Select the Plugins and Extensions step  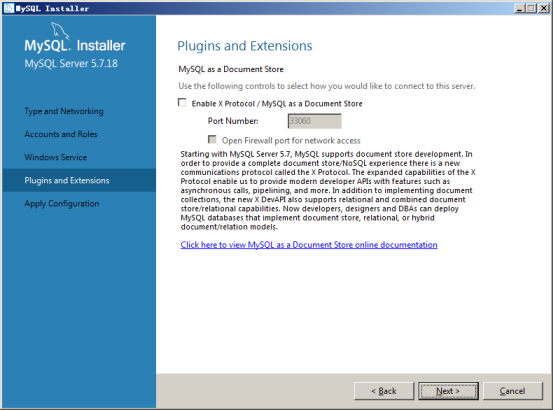point(79,180)
